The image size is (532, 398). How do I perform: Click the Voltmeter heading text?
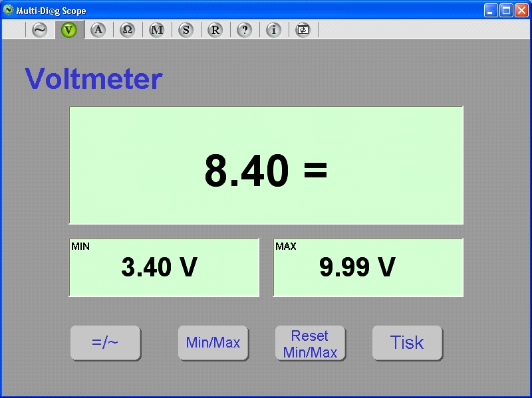pos(94,78)
